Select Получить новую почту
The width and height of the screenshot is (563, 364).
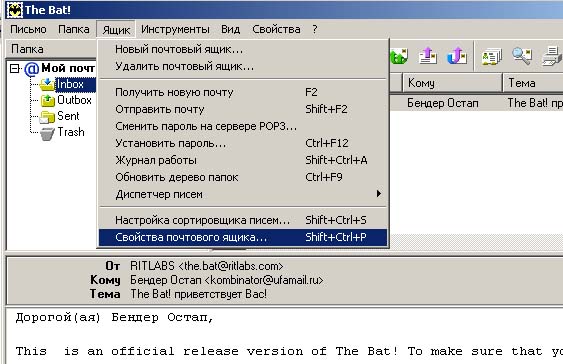click(x=243, y=92)
